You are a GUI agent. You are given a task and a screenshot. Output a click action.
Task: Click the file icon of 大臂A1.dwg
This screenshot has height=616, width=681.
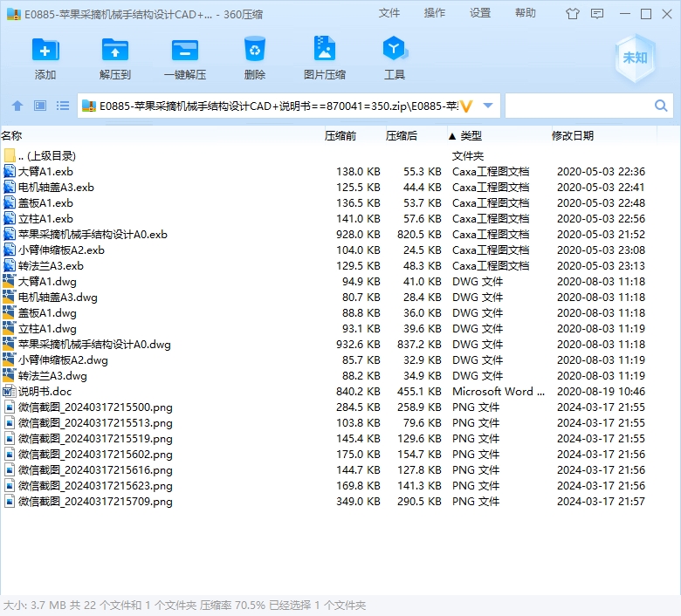click(x=9, y=281)
